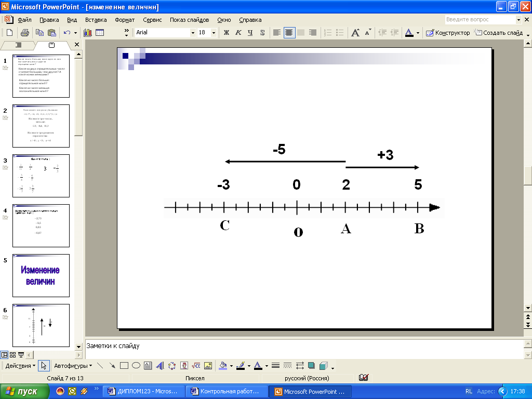This screenshot has height=399, width=532.
Task: Paste from clipboard icon
Action: click(51, 33)
